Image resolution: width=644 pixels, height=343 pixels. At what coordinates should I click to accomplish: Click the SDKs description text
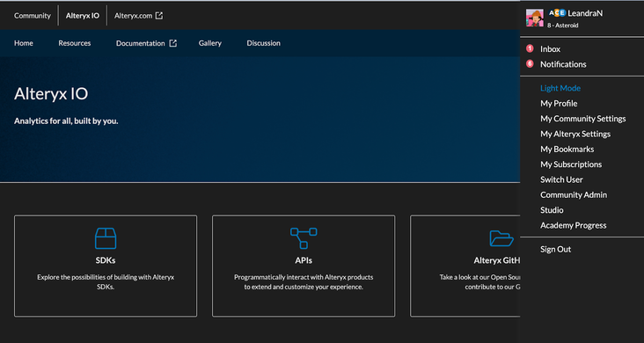click(106, 281)
